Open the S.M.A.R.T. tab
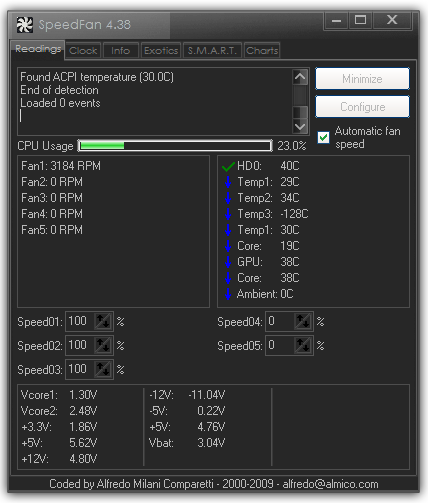The width and height of the screenshot is (428, 503). pos(212,51)
